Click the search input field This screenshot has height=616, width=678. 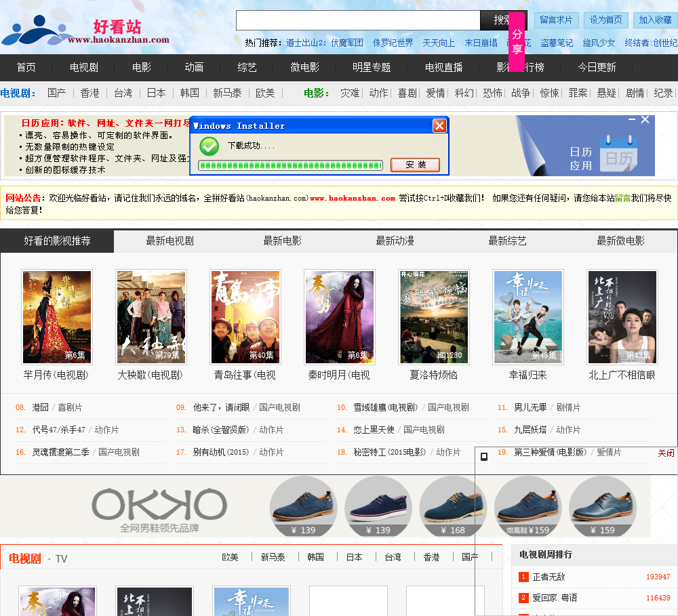point(358,20)
